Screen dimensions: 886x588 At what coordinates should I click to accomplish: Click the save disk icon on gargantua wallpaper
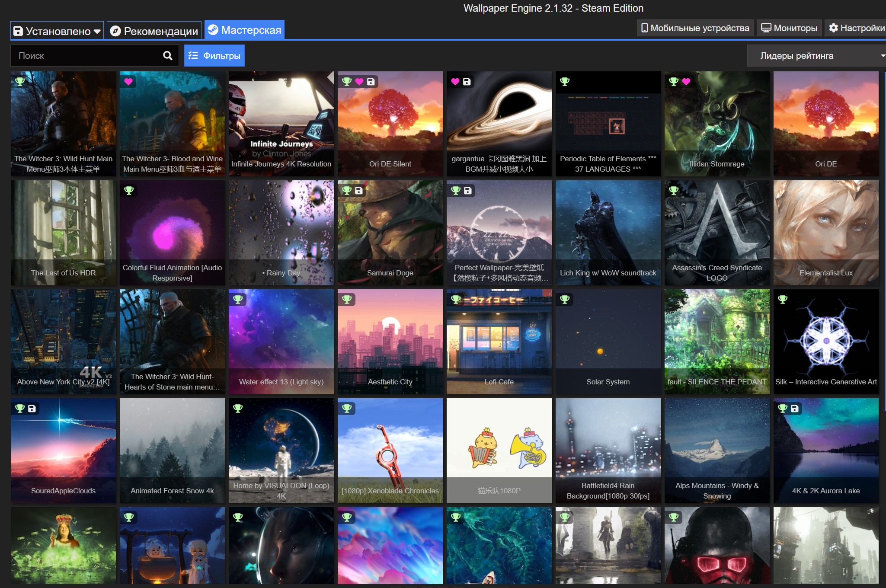467,82
